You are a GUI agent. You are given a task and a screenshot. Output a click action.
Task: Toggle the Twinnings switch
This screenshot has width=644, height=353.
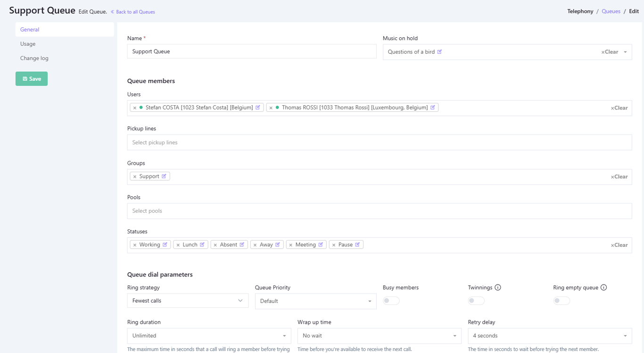[x=476, y=301]
